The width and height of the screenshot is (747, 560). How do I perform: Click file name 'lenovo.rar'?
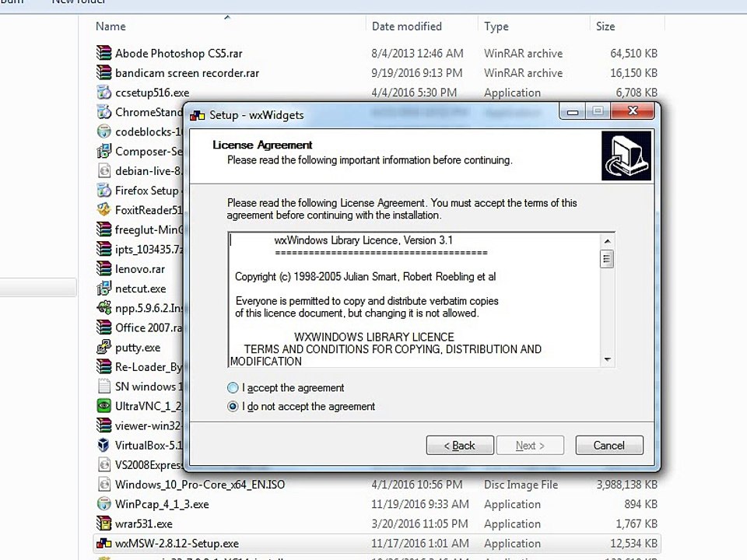140,268
